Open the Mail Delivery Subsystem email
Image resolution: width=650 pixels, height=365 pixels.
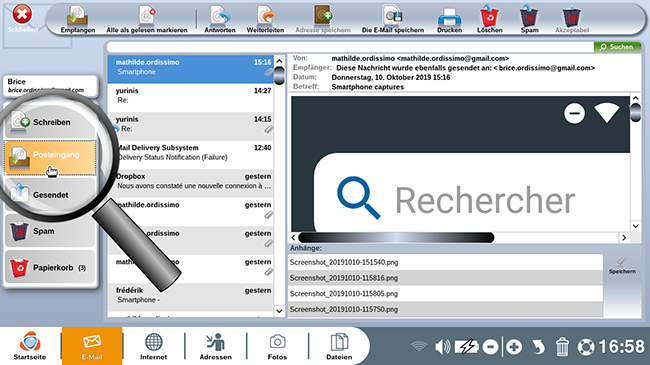tap(190, 154)
